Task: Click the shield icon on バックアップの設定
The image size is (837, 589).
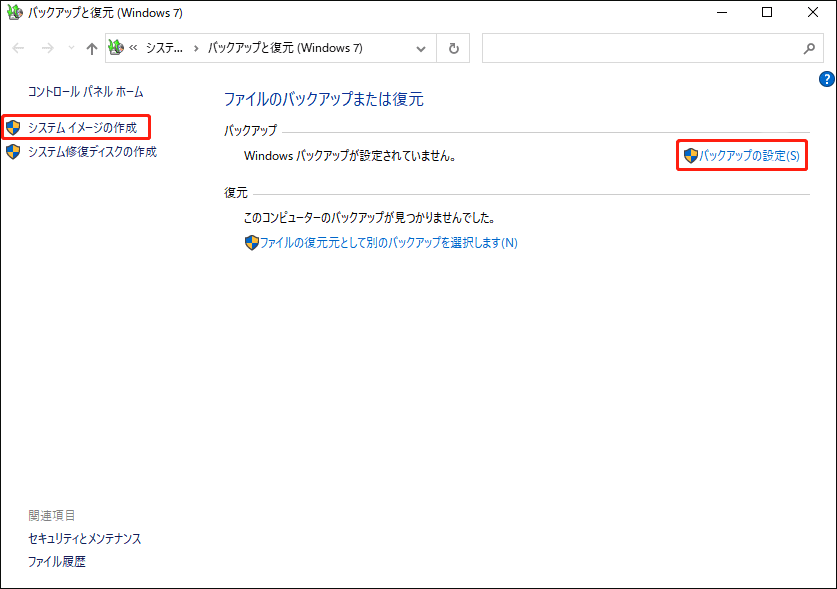Action: click(691, 155)
